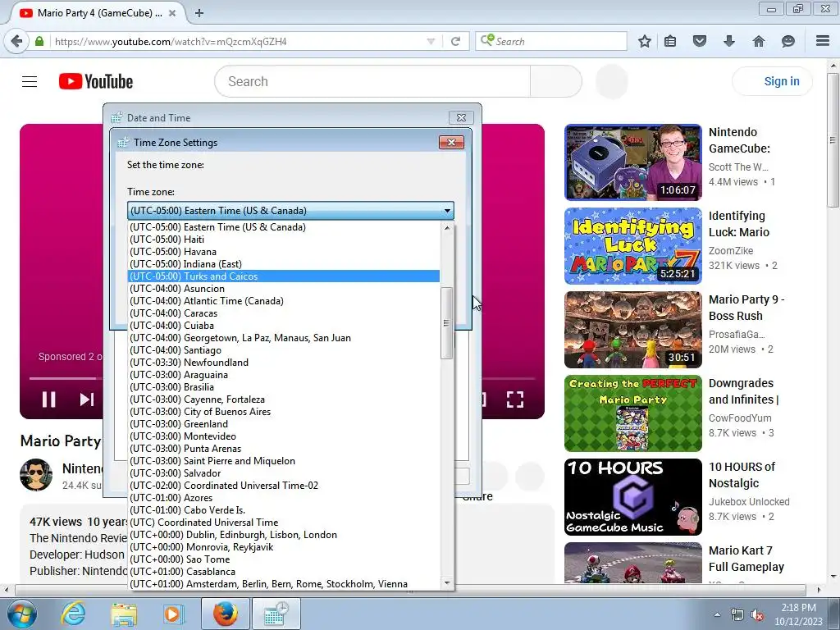Open Nintendo GameCube video thumbnail

[x=632, y=162]
